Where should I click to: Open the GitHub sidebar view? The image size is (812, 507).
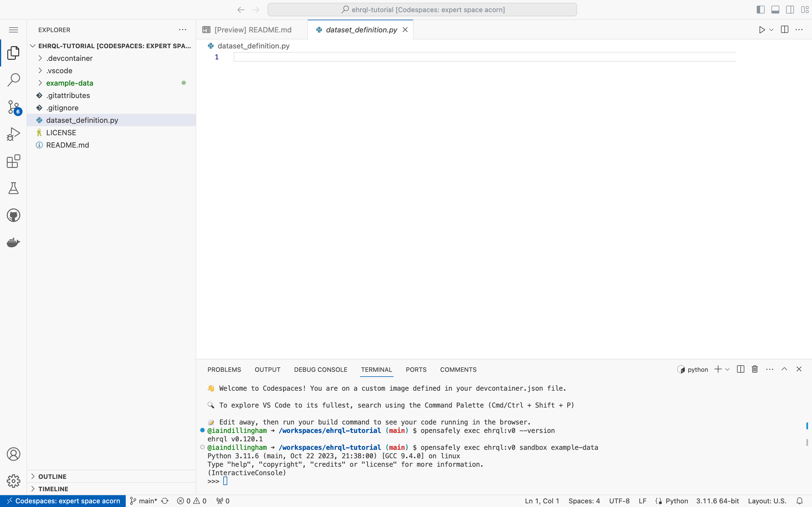point(14,215)
